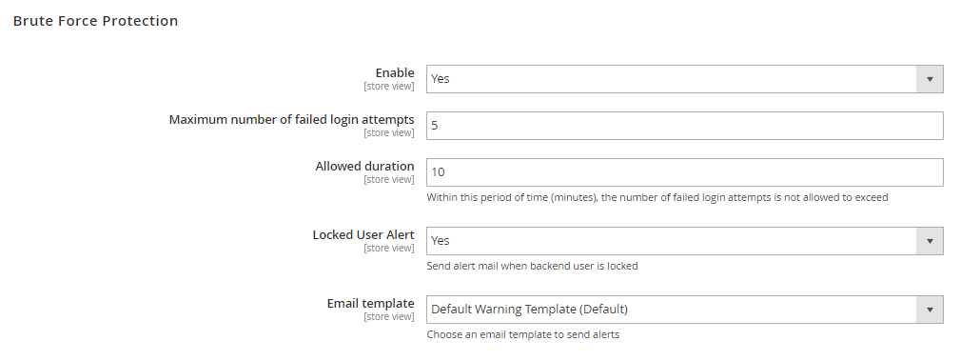Image resolution: width=980 pixels, height=361 pixels.
Task: Click the Locked User Alert label
Action: click(x=363, y=234)
